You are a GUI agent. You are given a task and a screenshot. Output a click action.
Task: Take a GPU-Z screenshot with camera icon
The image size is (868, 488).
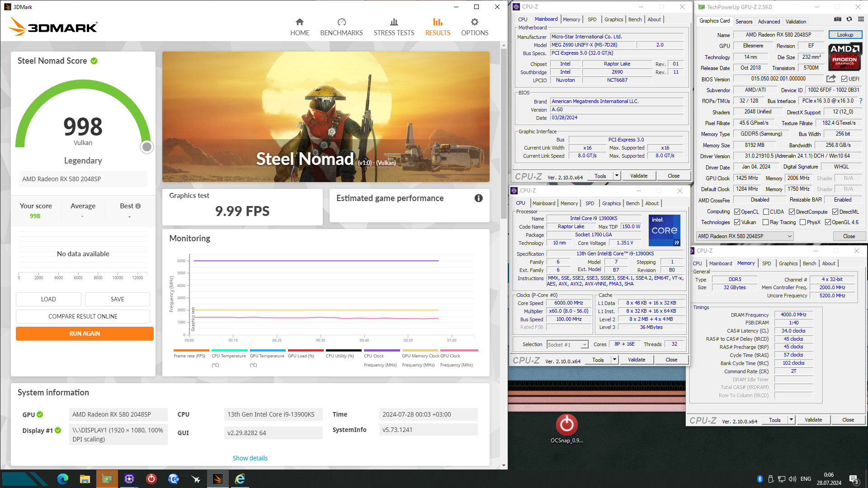[x=838, y=19]
